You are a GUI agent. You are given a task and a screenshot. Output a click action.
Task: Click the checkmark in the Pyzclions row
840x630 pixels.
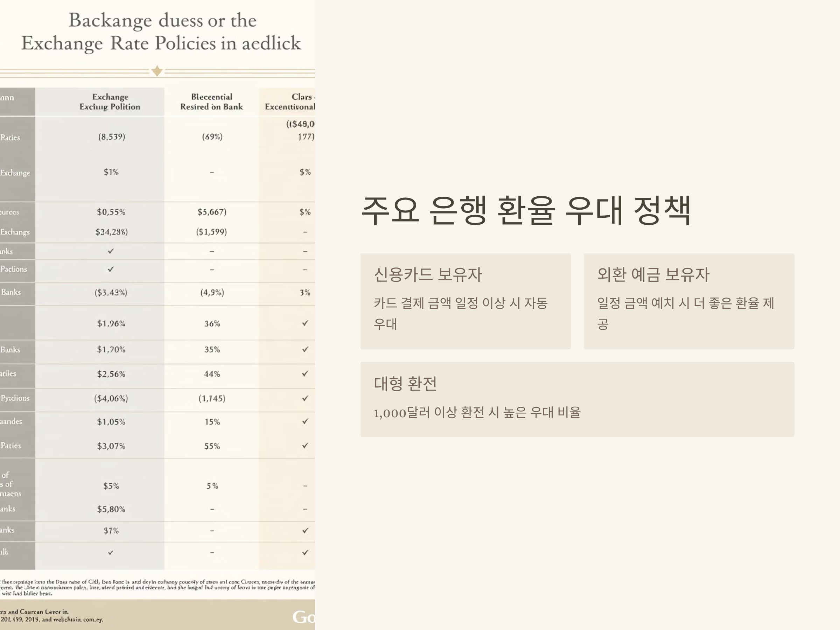click(x=305, y=398)
